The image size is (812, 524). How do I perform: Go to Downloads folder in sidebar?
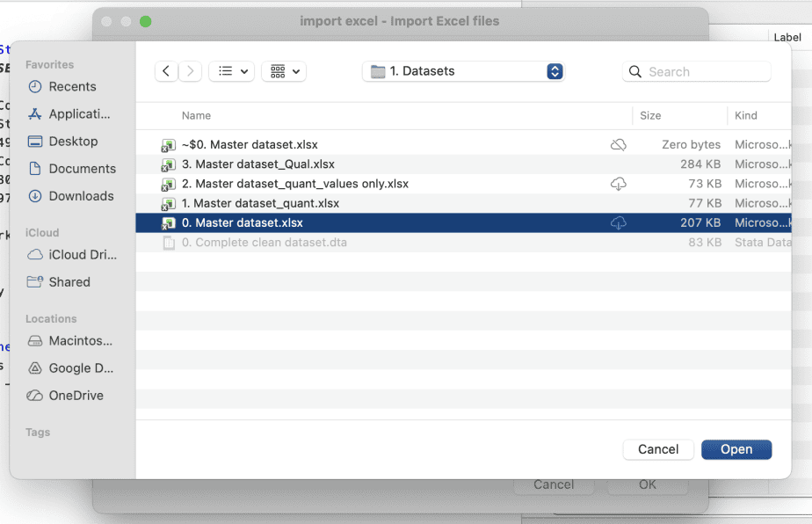pos(81,196)
